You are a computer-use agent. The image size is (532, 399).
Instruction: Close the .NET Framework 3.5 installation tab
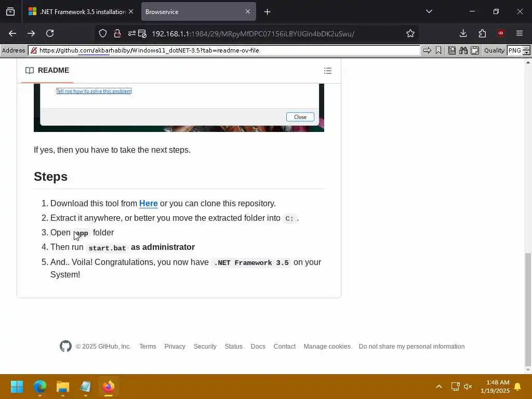[131, 11]
